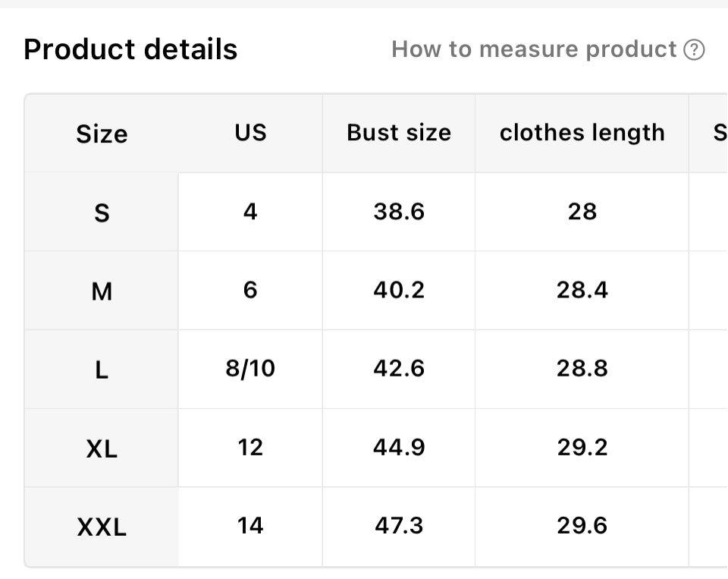This screenshot has width=728, height=579.
Task: Select the L size row label
Action: tap(102, 370)
